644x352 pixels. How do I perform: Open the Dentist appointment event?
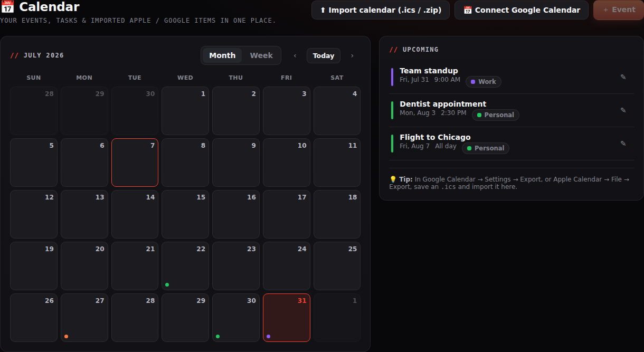[x=443, y=104]
